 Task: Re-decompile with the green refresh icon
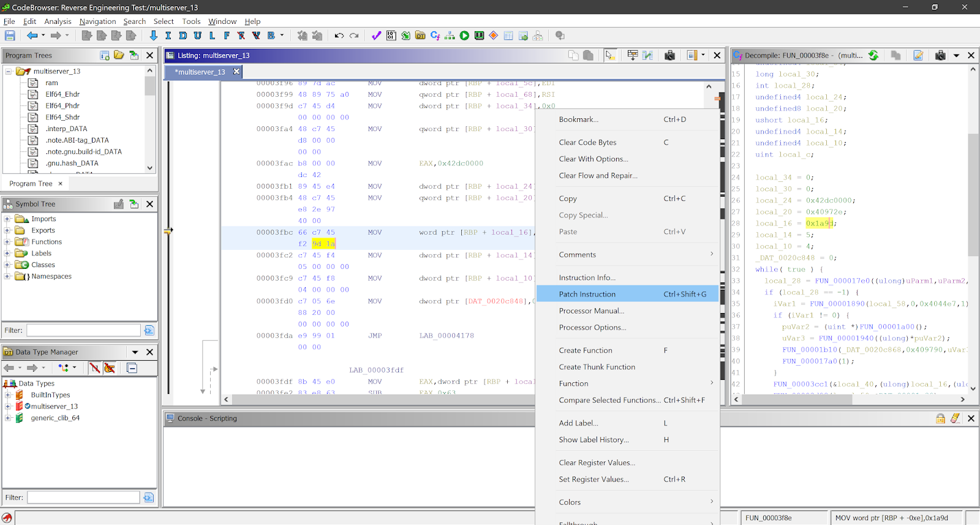tap(873, 55)
